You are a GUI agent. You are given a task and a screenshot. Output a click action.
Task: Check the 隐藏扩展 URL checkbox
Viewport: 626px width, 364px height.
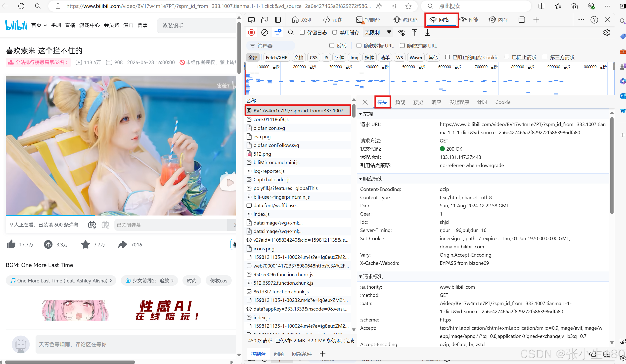pyautogui.click(x=402, y=45)
